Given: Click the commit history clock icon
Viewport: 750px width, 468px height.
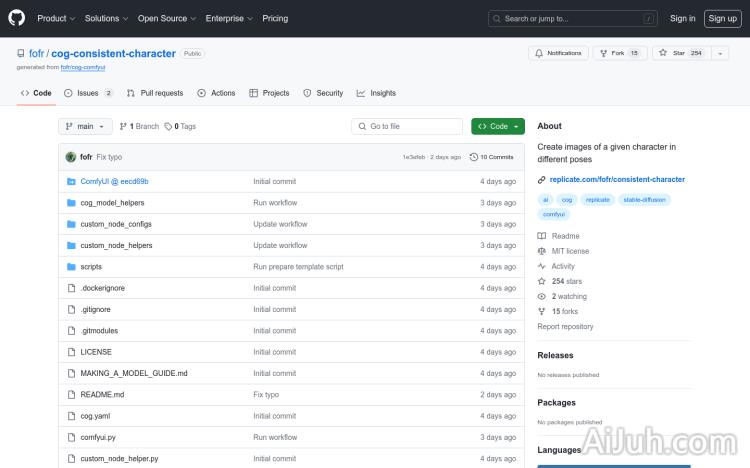Looking at the screenshot, I should (473, 157).
